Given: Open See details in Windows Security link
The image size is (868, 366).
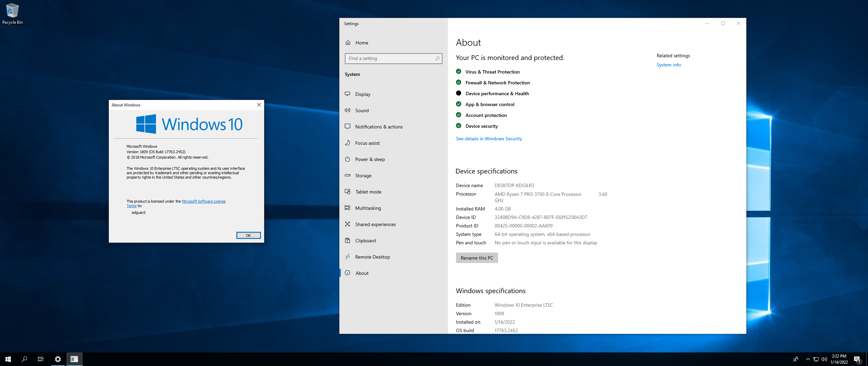Looking at the screenshot, I should tap(489, 139).
